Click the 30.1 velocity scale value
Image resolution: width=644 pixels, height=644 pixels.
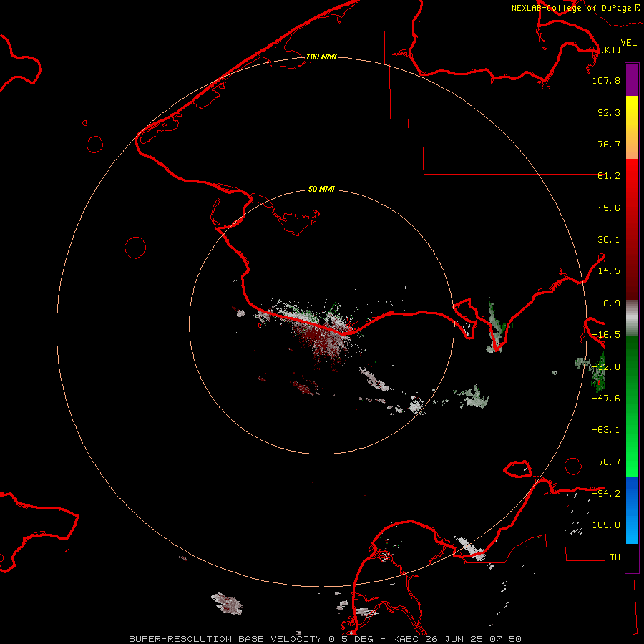coord(609,240)
